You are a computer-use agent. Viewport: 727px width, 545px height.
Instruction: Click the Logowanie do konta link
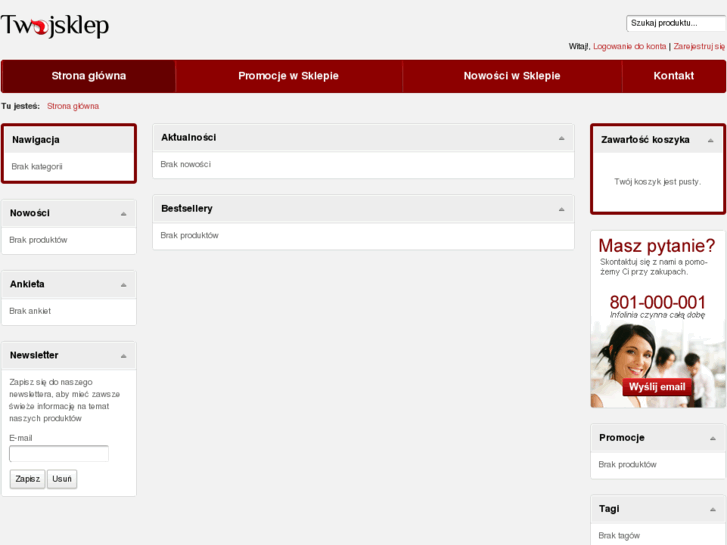(629, 46)
